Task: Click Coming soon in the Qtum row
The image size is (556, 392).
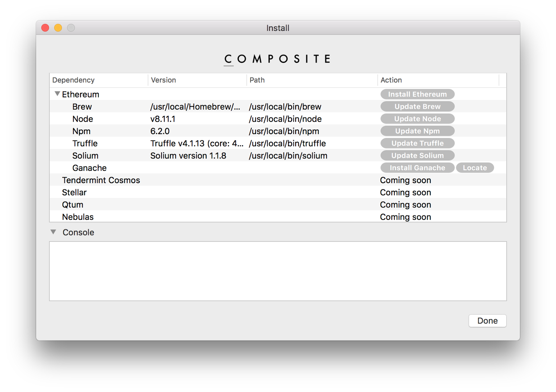Action: (405, 205)
